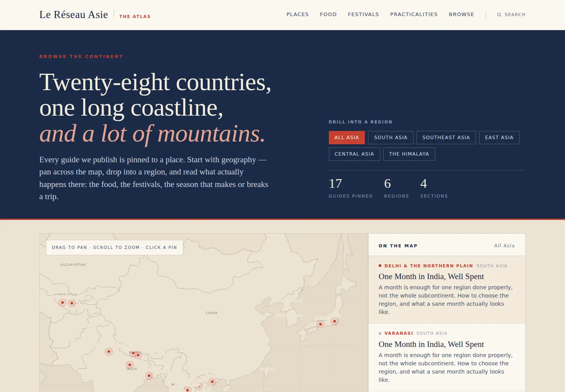Click the red dot beside Delhi & the Northern Plain
The height and width of the screenshot is (392, 565).
[380, 266]
